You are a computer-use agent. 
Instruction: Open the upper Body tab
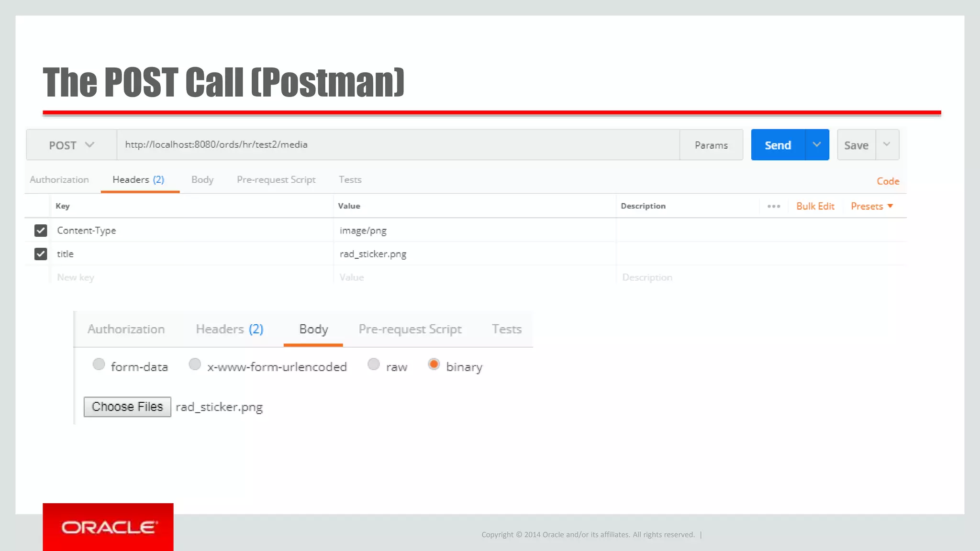click(x=202, y=180)
